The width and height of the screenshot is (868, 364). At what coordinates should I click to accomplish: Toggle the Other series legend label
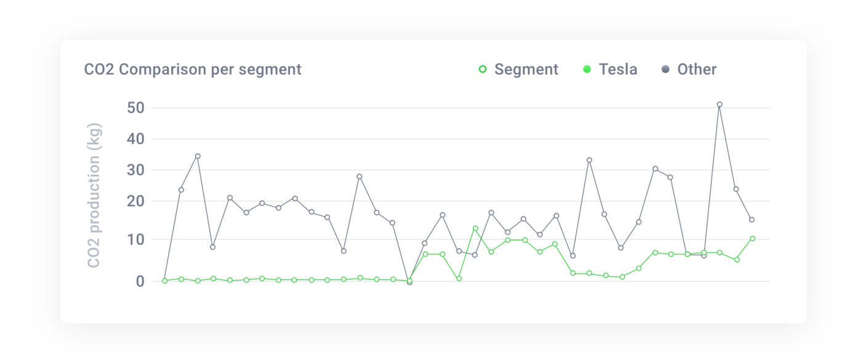tap(697, 69)
